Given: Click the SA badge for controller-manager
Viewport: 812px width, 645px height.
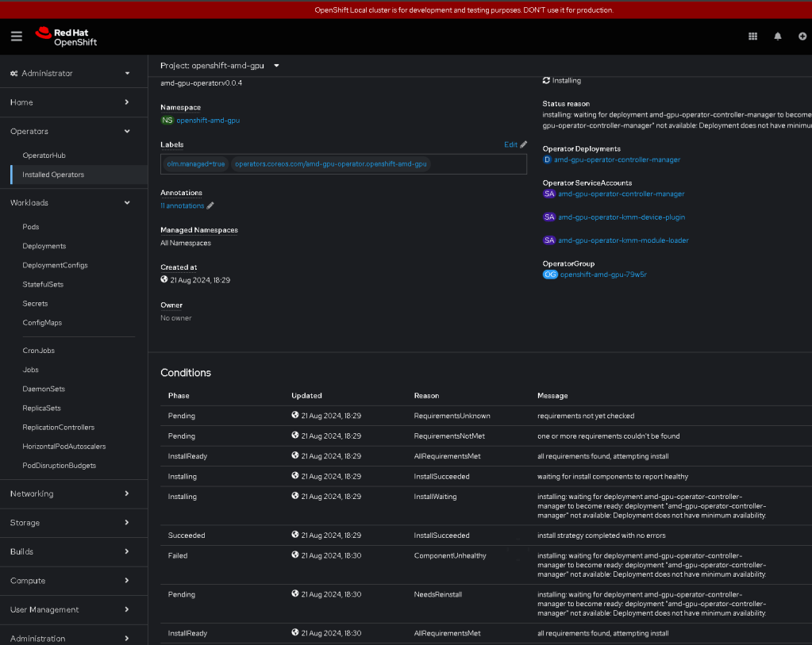Looking at the screenshot, I should point(549,194).
